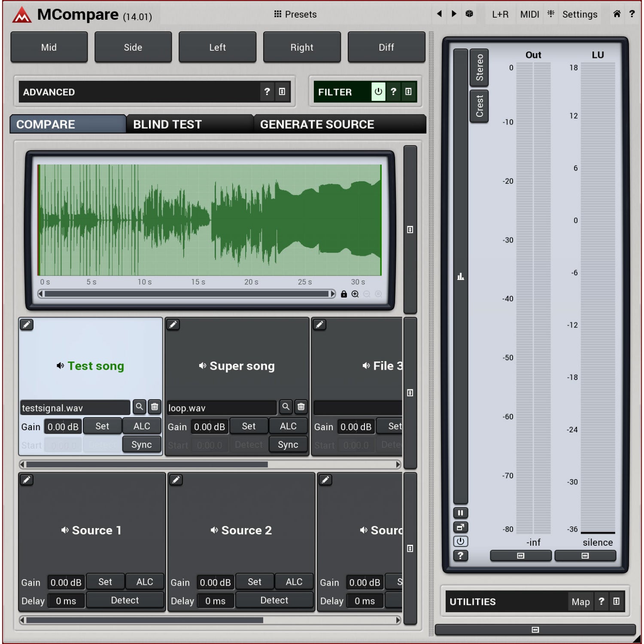
Task: Open the Presets grid menu
Action: 295,14
